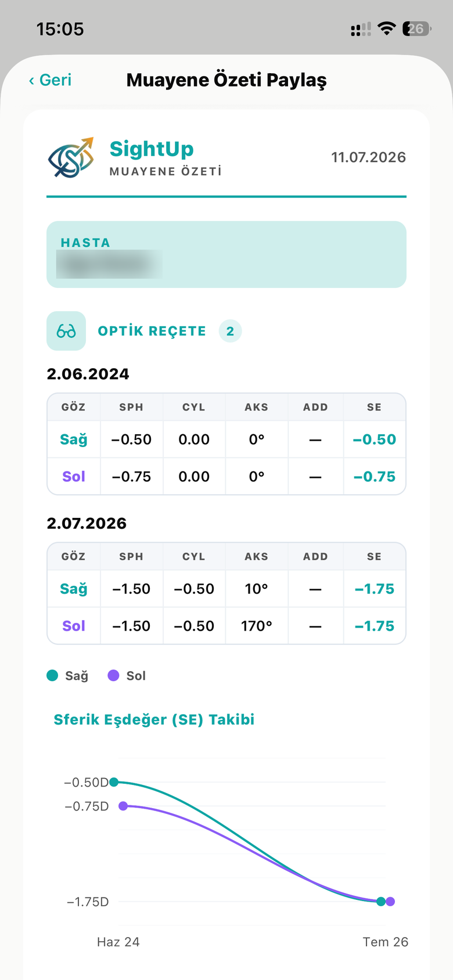Screen dimensions: 453x980
Task: Tap the SE column header in first table
Action: coord(374,407)
